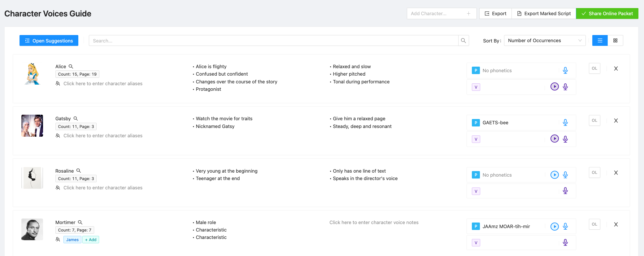The width and height of the screenshot is (644, 256).
Task: Switch to grid view layout
Action: (x=615, y=41)
